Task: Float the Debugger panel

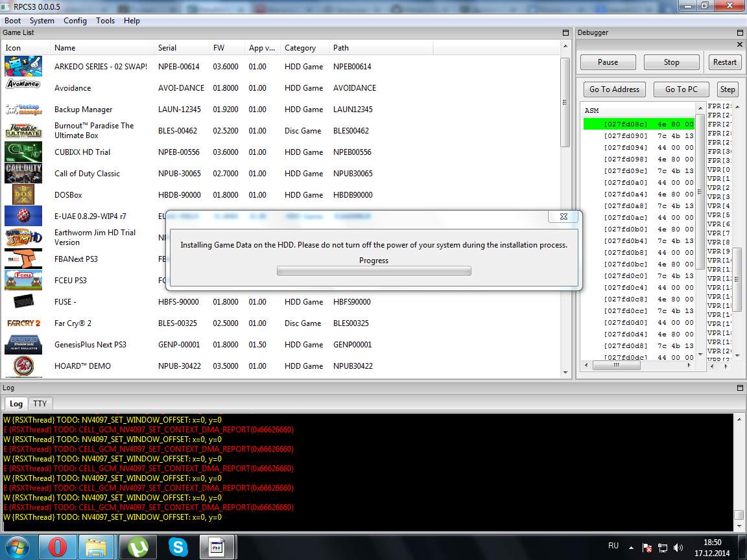Action: pyautogui.click(x=740, y=32)
